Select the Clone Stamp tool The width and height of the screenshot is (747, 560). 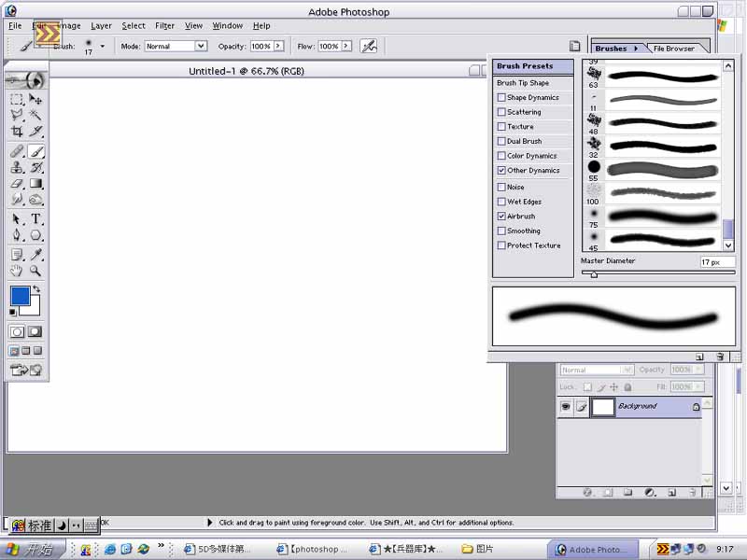pyautogui.click(x=17, y=168)
